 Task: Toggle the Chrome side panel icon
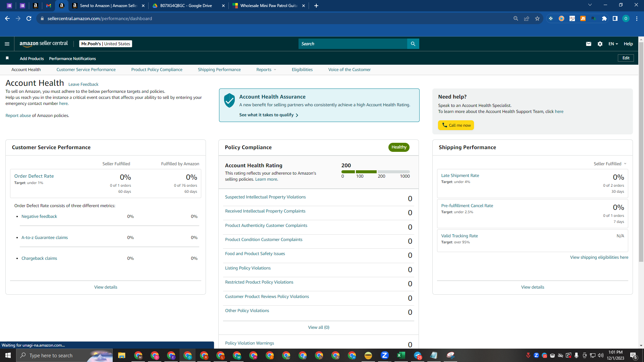615,19
